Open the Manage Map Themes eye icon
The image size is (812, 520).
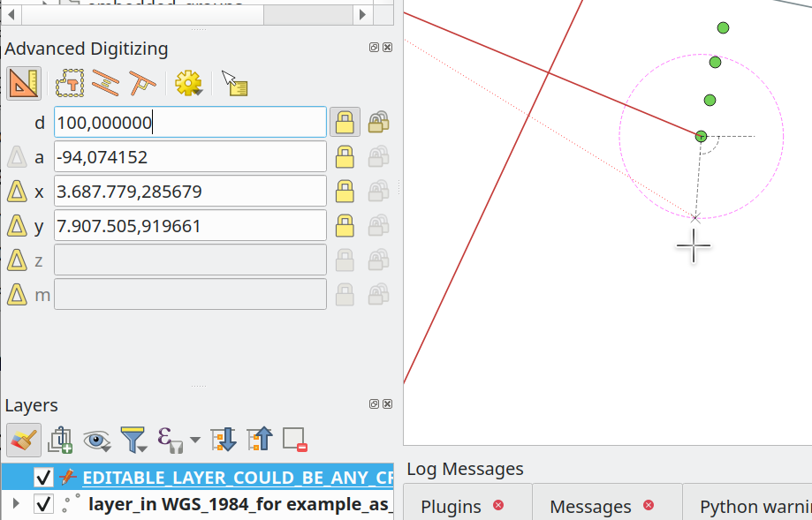click(x=97, y=440)
